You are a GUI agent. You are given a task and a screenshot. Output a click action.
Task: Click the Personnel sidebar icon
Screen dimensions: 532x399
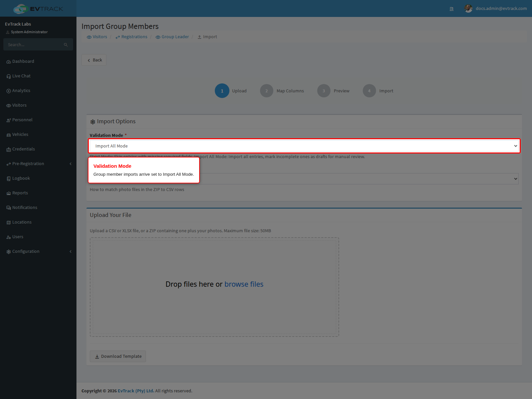(x=9, y=120)
